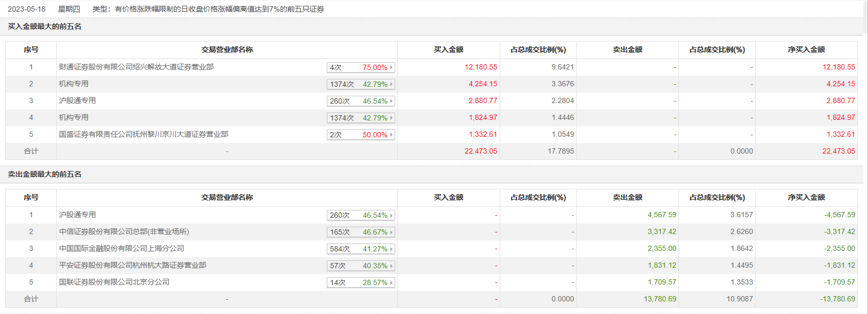Click 净买入金额 header in the sell table
868x314 pixels.
point(806,197)
